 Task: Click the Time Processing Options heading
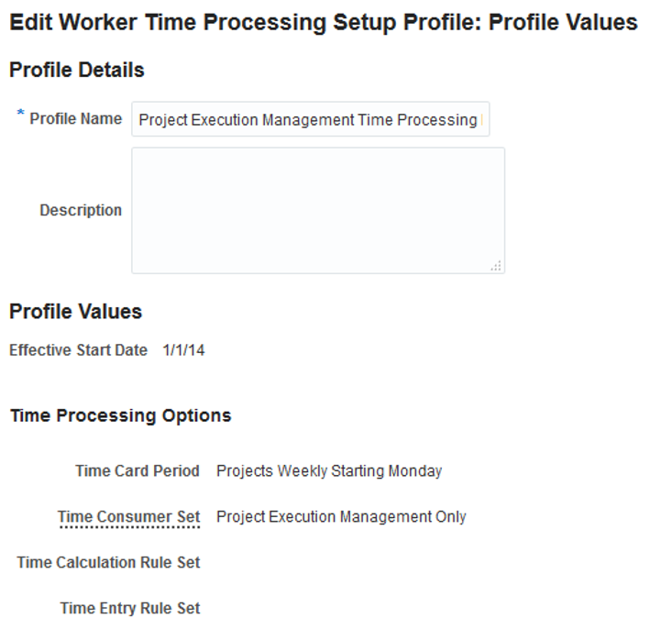tap(120, 416)
